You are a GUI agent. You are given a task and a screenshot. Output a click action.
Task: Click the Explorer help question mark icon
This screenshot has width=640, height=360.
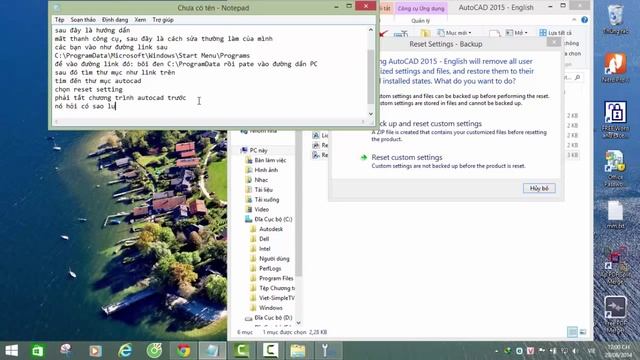point(584,20)
